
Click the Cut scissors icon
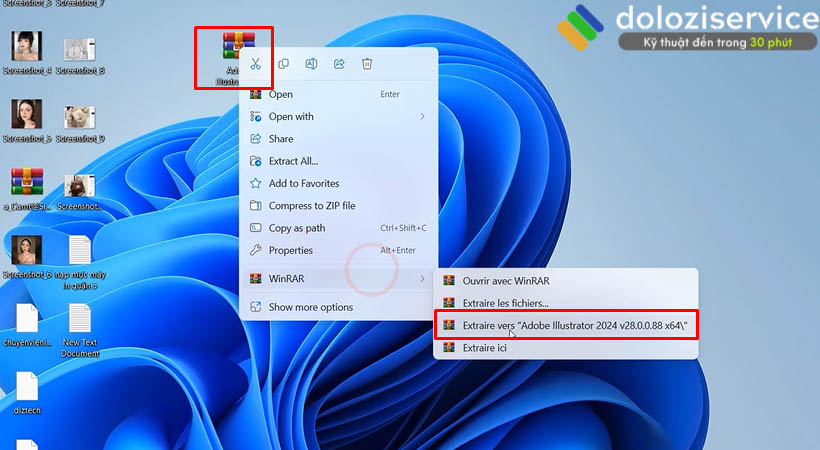point(256,64)
